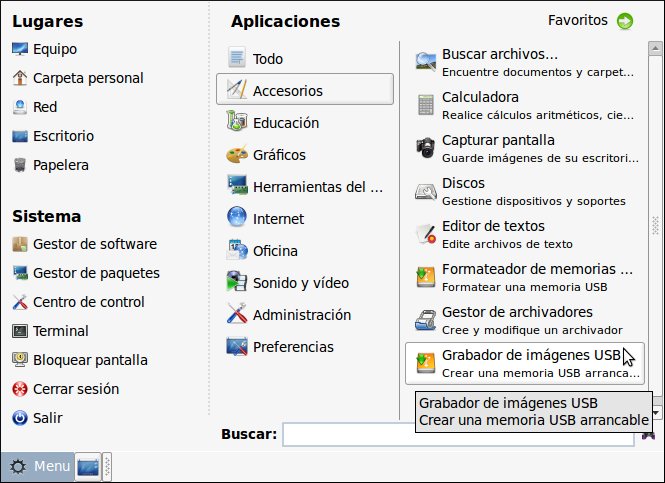Open Gestor de archivadores
This screenshot has width=665, height=483.
point(517,319)
